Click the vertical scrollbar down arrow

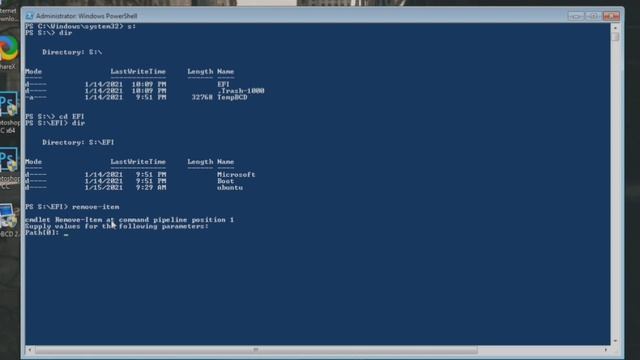pos(615,341)
